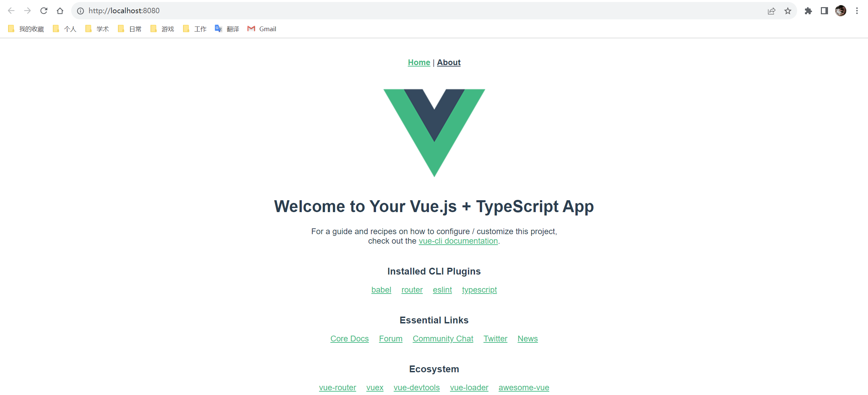Viewport: 868px width, 395px height.
Task: Click the Vue logo image
Action: tap(434, 133)
